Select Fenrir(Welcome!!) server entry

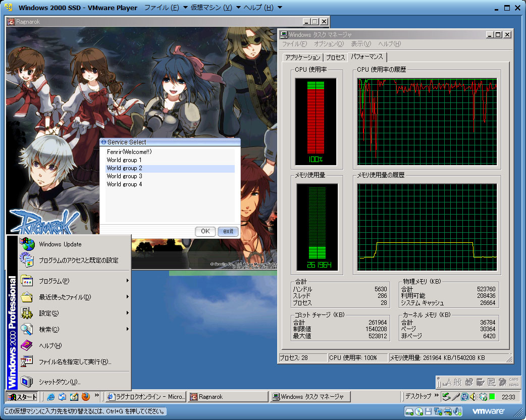point(170,152)
